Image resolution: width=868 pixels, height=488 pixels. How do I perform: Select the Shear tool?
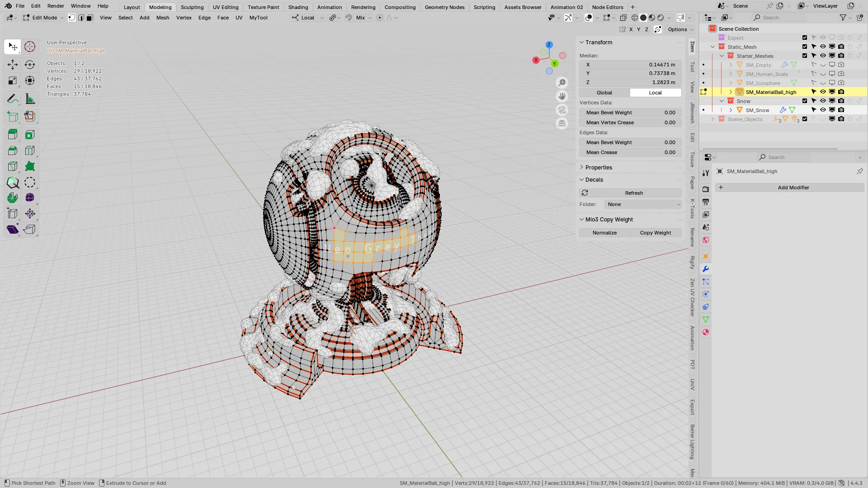(13, 230)
